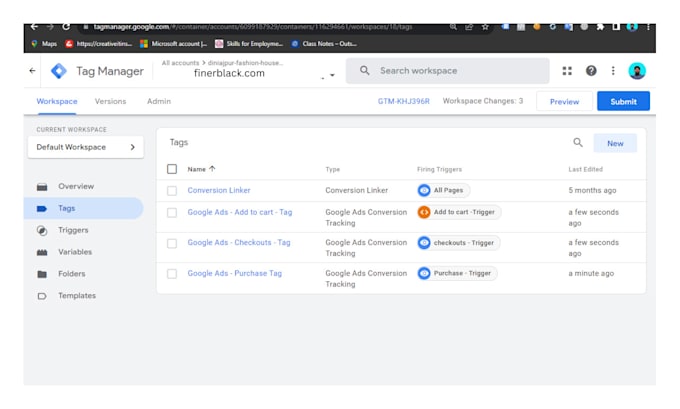Click the All accounts breadcrumb
The width and height of the screenshot is (680, 409).
[180, 63]
